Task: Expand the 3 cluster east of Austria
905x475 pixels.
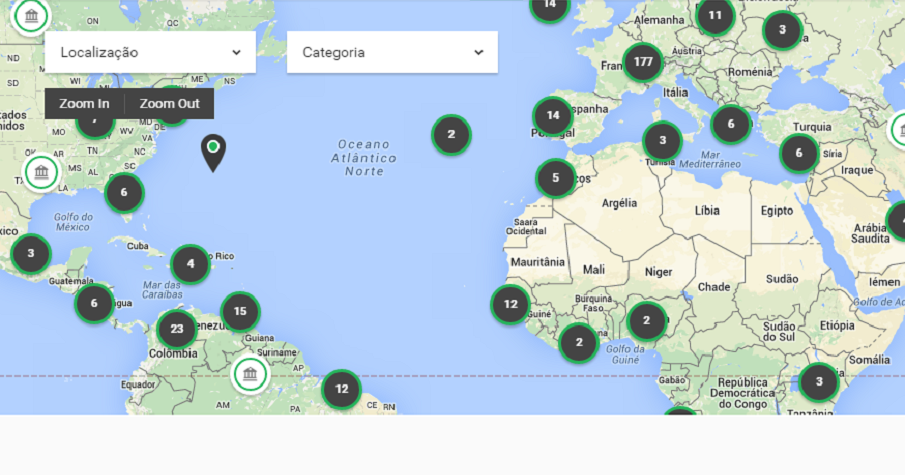Action: pyautogui.click(x=782, y=30)
